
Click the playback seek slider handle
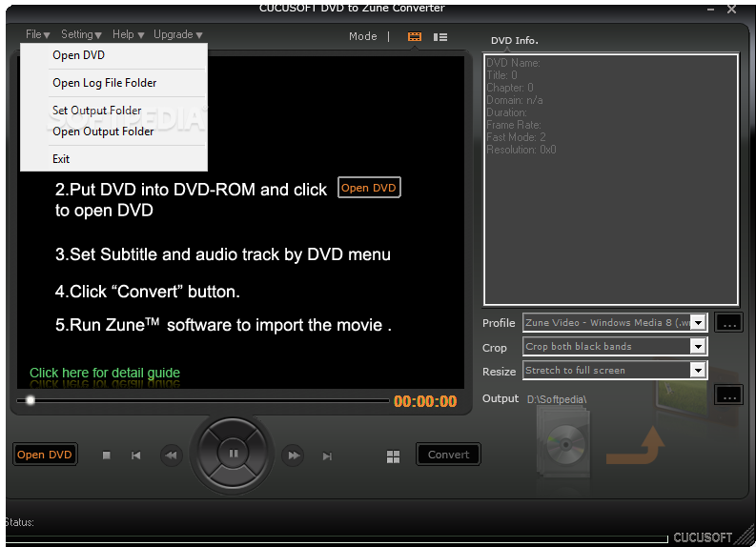[x=31, y=400]
